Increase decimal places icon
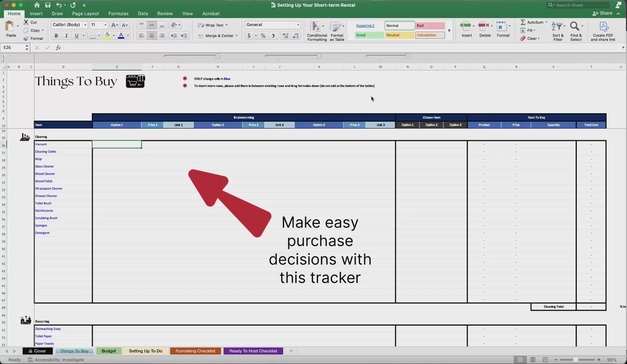Viewport: 627px width, 364px height. click(285, 36)
